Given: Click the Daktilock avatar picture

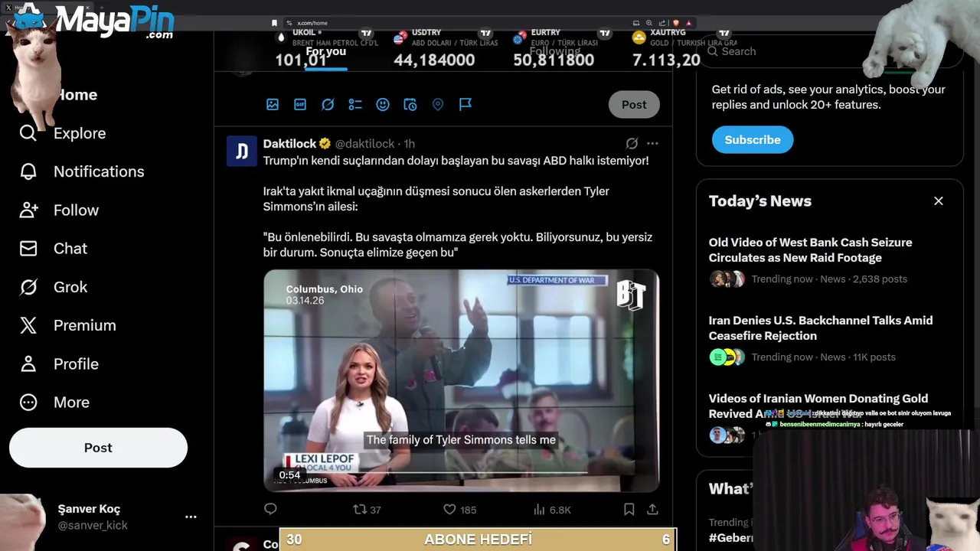Looking at the screenshot, I should click(x=242, y=152).
